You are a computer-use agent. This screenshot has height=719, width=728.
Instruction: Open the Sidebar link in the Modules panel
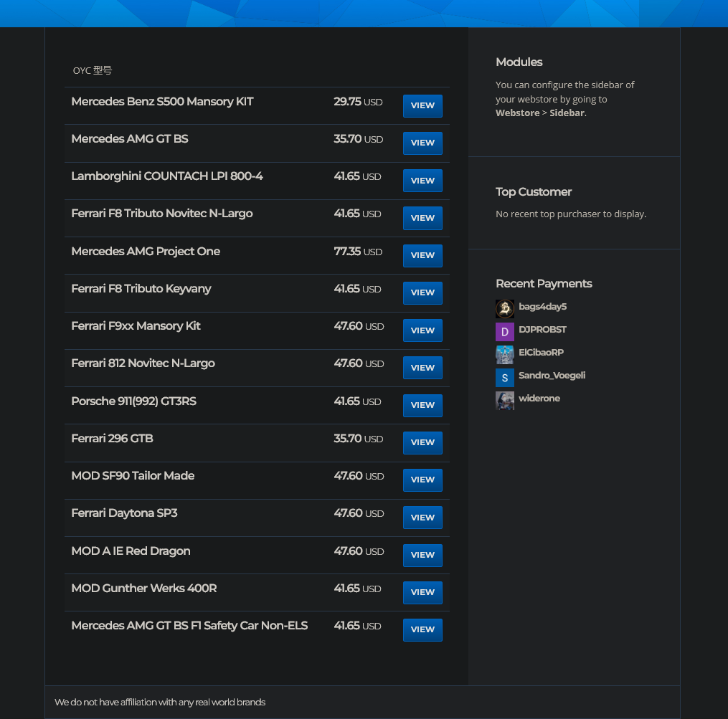pyautogui.click(x=567, y=113)
